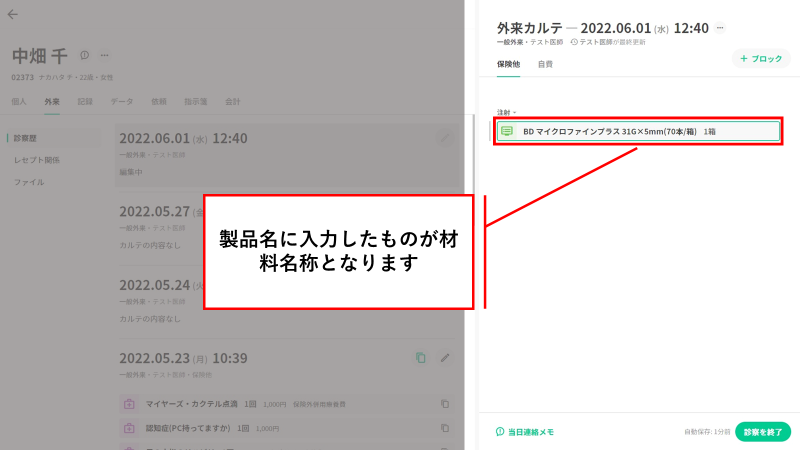Switch to the 会計 tab
Image resolution: width=800 pixels, height=450 pixels.
[233, 102]
